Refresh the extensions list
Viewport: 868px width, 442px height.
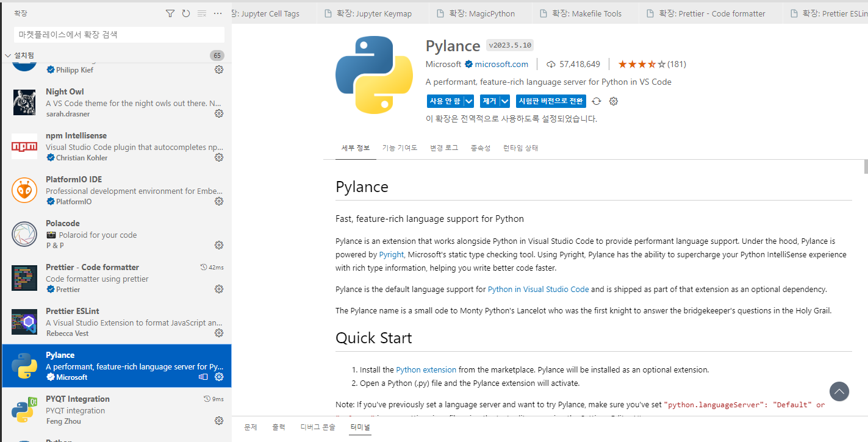tap(186, 13)
